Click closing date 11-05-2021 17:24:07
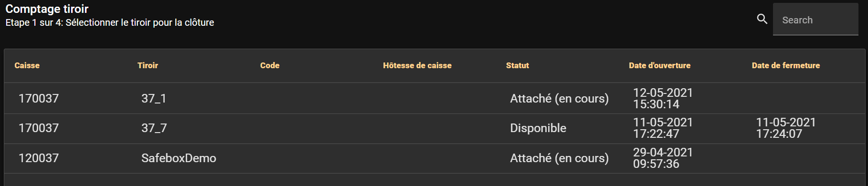 786,128
